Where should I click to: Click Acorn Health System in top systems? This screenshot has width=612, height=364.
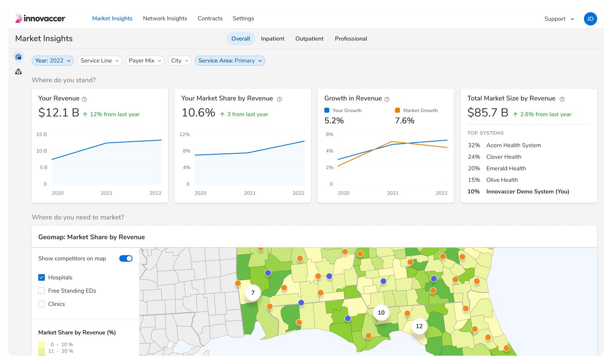514,145
